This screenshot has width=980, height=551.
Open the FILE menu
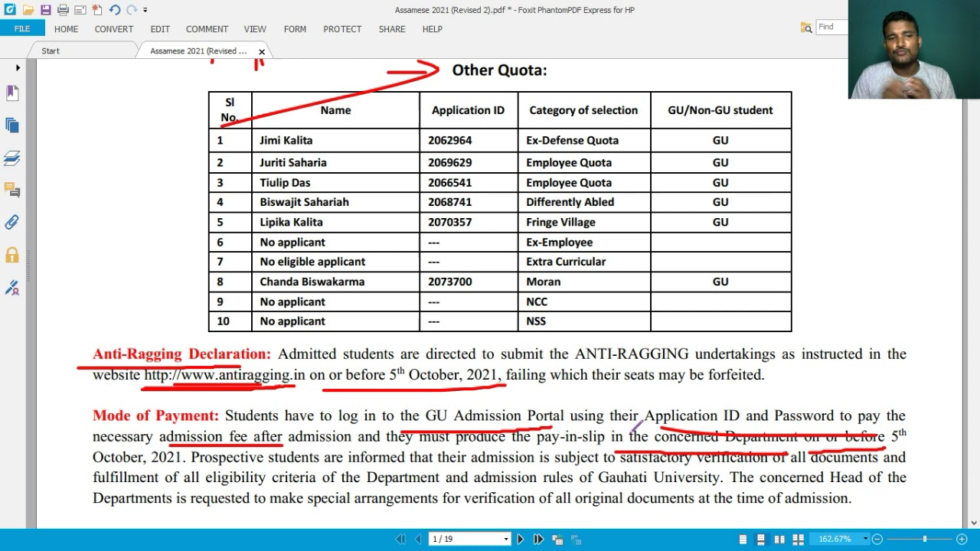click(22, 29)
